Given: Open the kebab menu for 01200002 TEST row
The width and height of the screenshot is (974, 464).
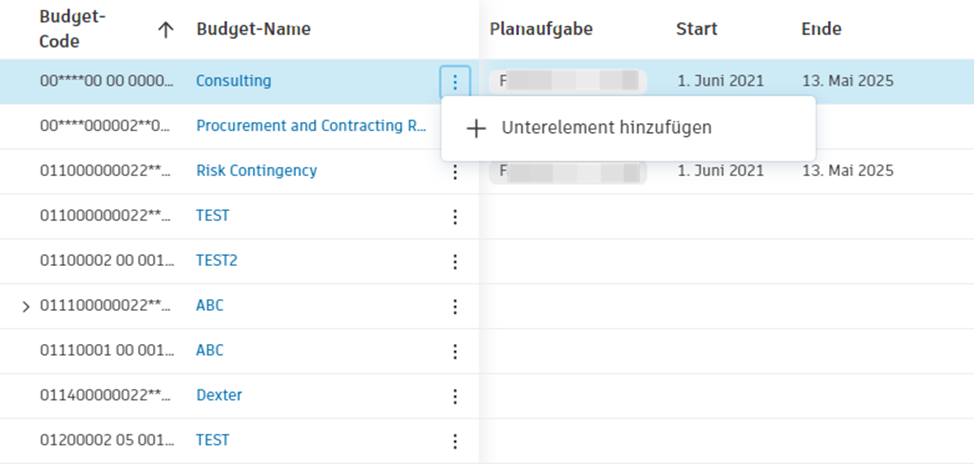Looking at the screenshot, I should tap(455, 441).
